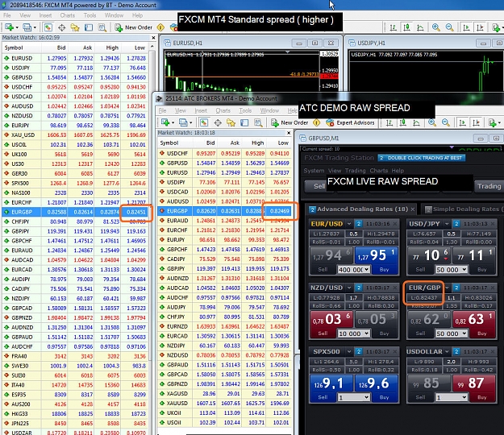Toggle Market Watch icon in FXCM MT4 toolbar
Screen dimensions: 504x435
(48, 27)
